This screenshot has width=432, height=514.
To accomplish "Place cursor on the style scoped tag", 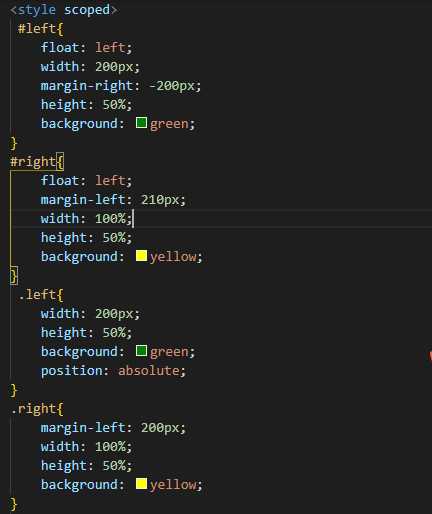I will tap(63, 10).
